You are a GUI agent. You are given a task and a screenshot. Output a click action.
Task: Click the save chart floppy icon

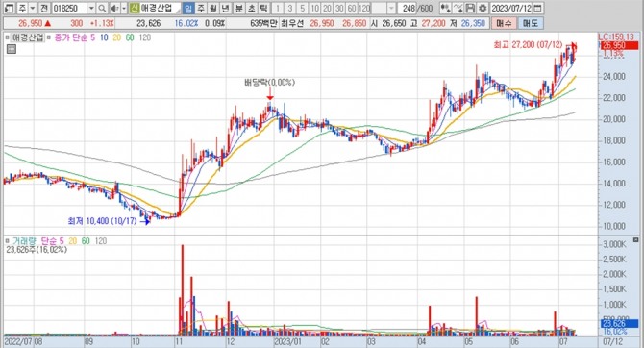coord(471,8)
